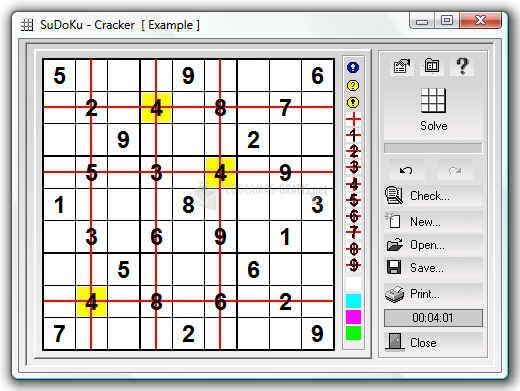
Task: Pick the green color swatch
Action: click(353, 333)
